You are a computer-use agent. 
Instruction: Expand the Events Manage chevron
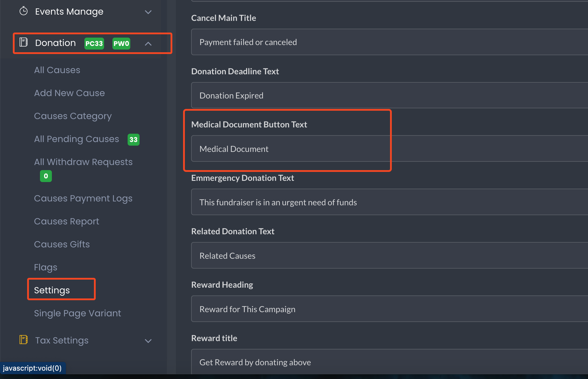(148, 12)
